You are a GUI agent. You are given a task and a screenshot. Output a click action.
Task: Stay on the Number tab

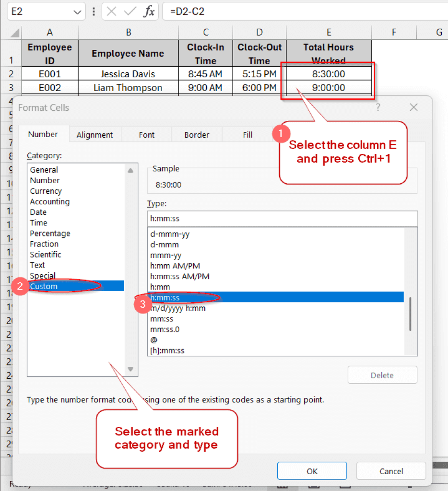[x=44, y=134]
